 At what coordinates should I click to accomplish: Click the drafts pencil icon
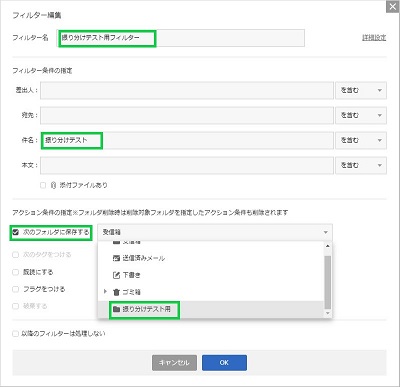point(116,275)
